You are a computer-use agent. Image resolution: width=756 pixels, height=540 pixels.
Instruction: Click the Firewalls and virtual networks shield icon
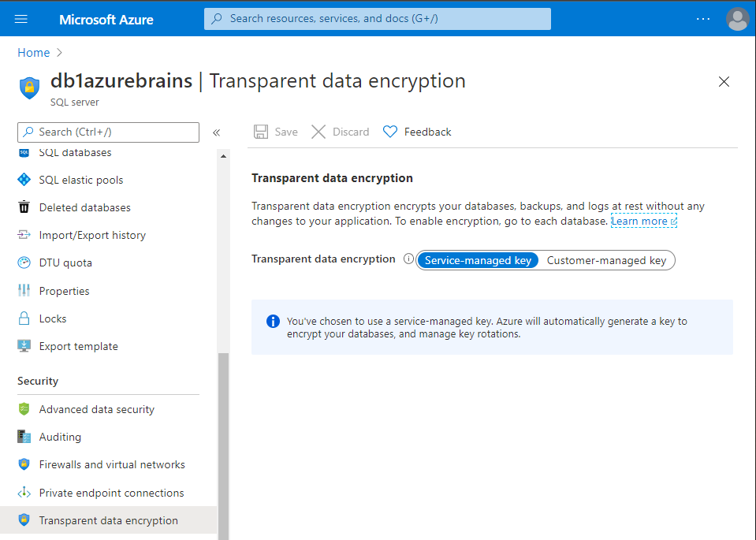pos(24,464)
